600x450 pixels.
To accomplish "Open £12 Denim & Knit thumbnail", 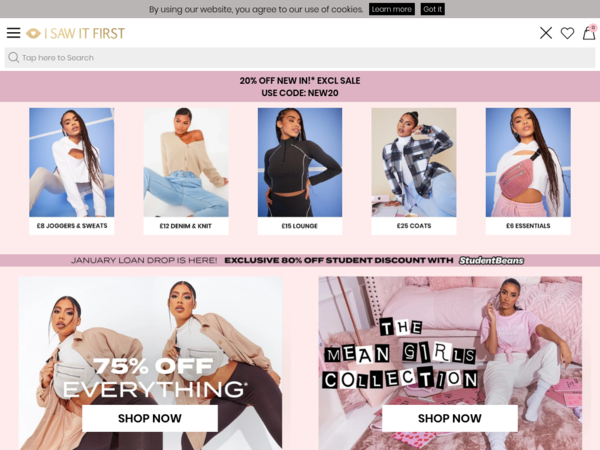I will [186, 171].
